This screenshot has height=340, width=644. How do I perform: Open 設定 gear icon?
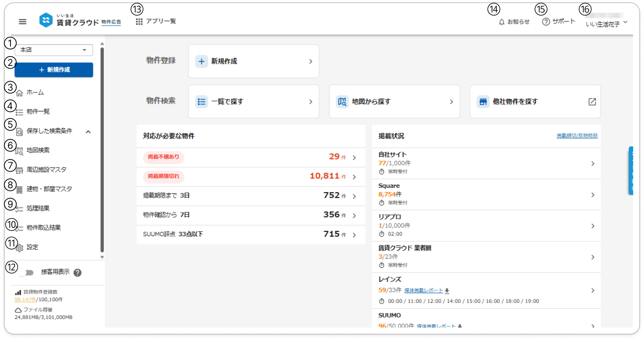[x=19, y=248]
